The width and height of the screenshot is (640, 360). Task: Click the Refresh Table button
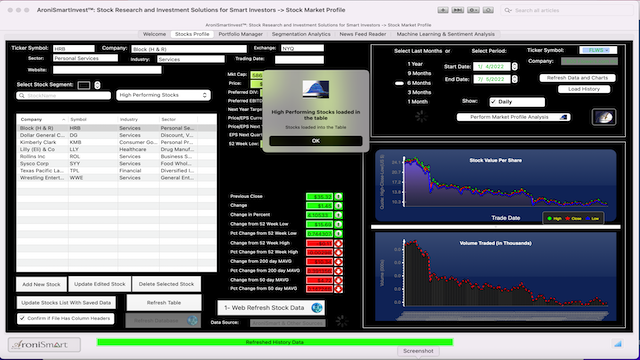tap(164, 303)
